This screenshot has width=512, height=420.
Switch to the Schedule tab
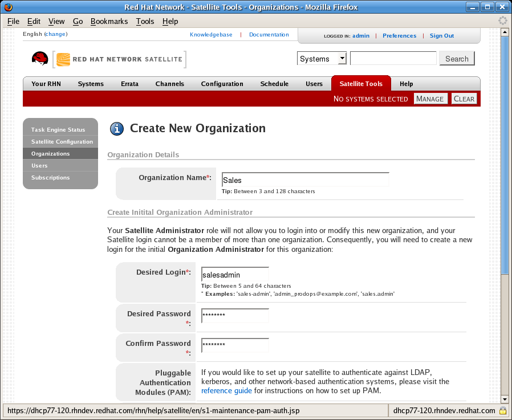pos(274,84)
